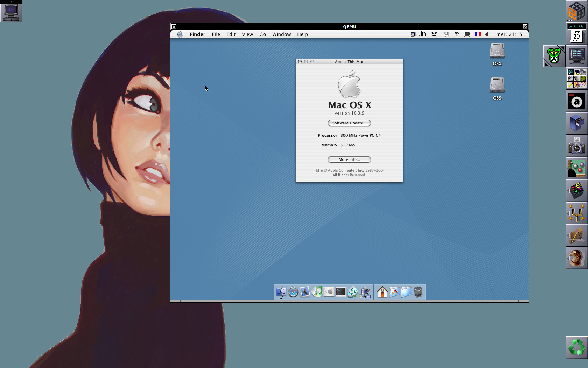The width and height of the screenshot is (588, 368).
Task: Click the billiard balls dock tile
Action: 576,168
